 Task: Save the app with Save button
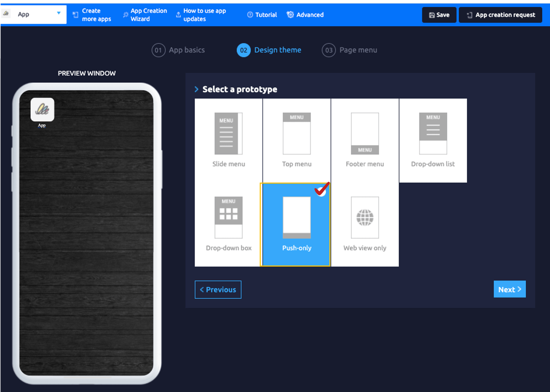coord(439,15)
